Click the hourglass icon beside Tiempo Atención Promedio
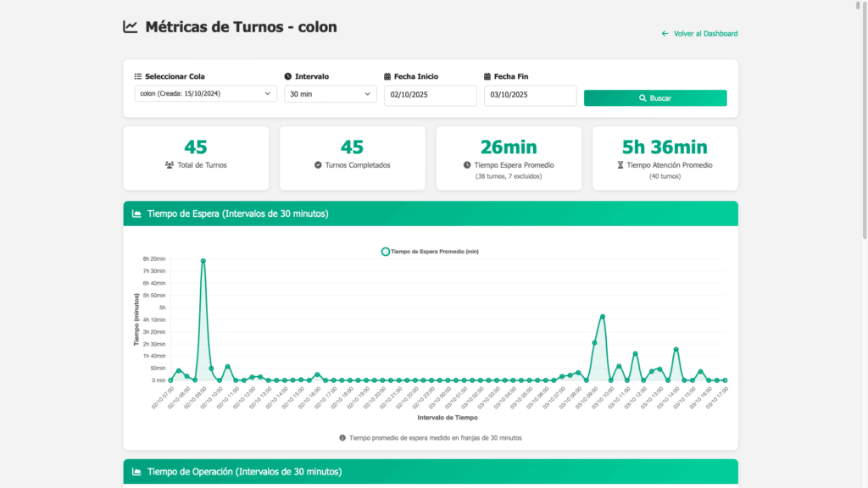Viewport: 868px width, 488px height. click(621, 165)
